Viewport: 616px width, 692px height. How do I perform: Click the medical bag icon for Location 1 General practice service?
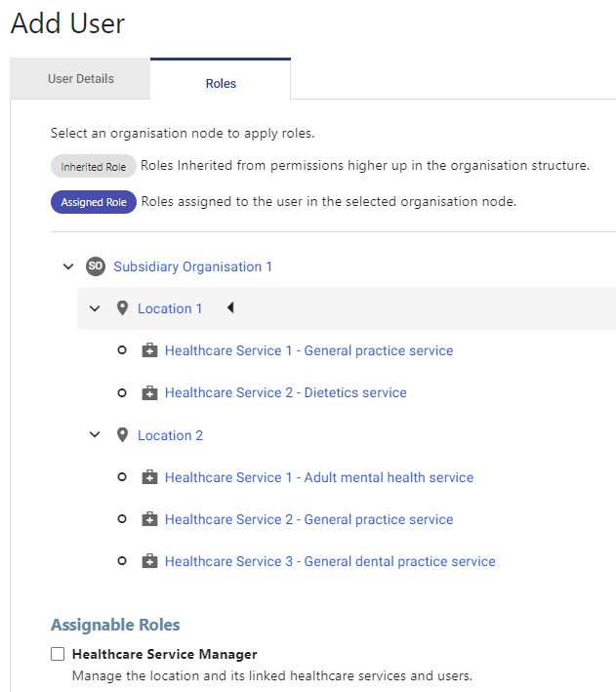[x=149, y=350]
